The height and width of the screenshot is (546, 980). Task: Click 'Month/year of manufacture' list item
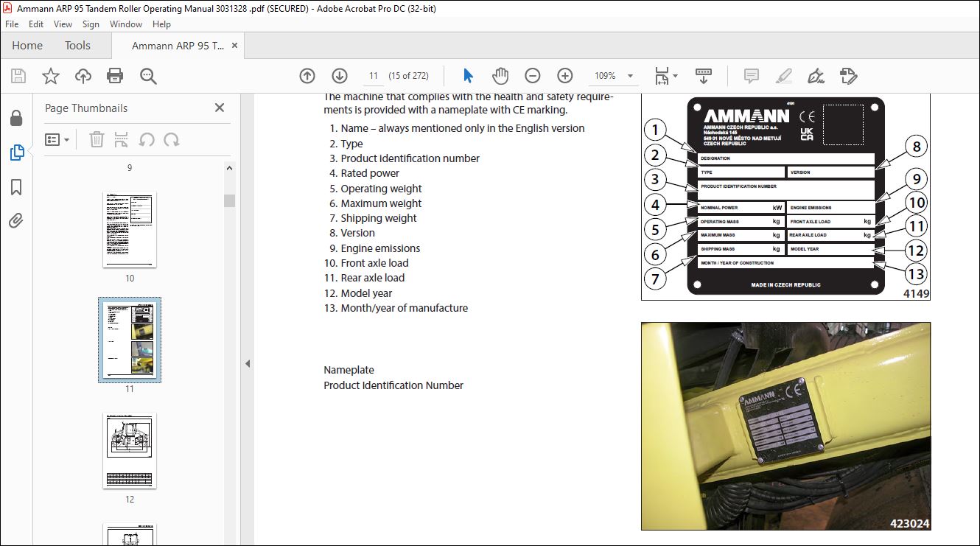pyautogui.click(x=405, y=308)
